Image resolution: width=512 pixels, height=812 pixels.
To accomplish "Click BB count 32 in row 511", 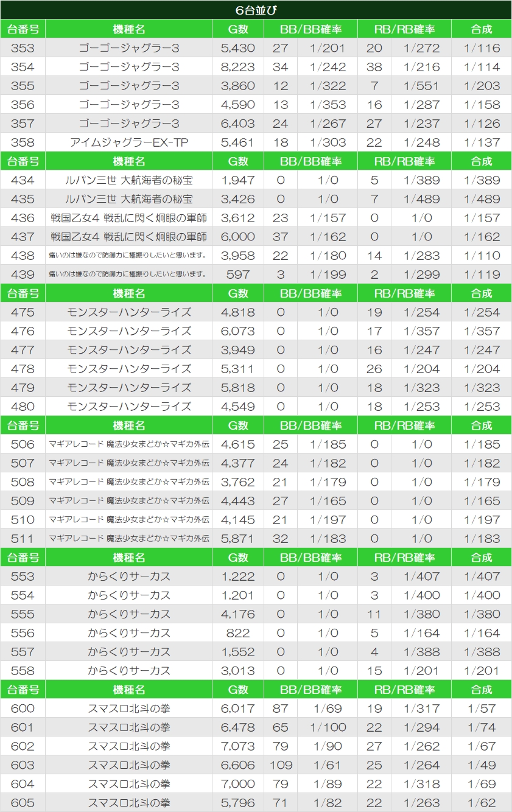I will (281, 539).
